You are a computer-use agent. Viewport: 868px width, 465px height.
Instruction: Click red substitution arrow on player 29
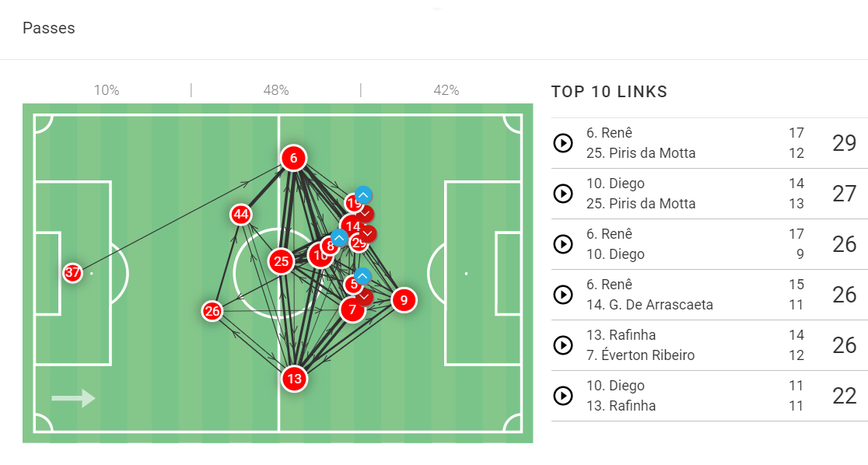pyautogui.click(x=368, y=233)
